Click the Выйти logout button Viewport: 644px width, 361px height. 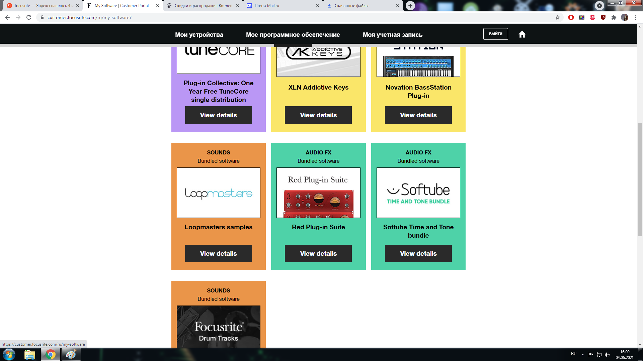click(496, 34)
